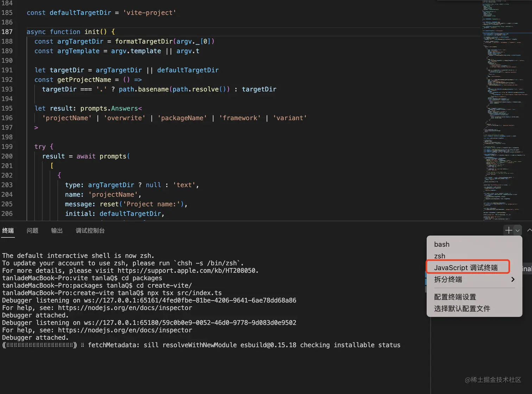
Task: Click the ws://127.0.0.1:65180 debugger address
Action: coord(190,323)
